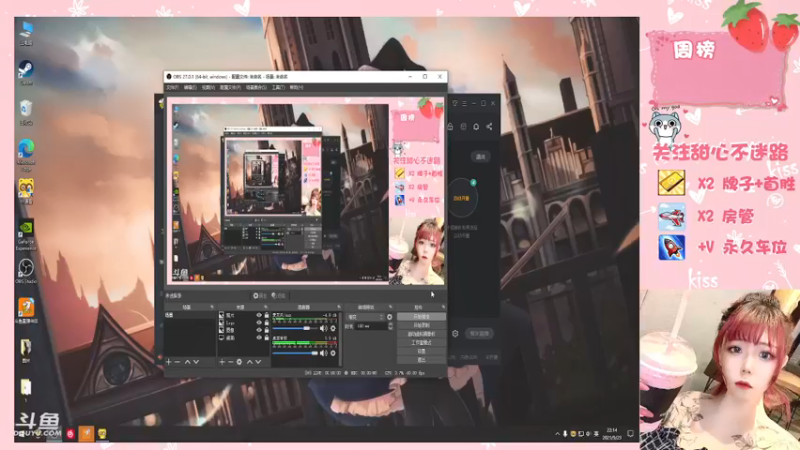Screen dimensions: 800x450
Task: Lock the Logo source
Action: (266, 323)
